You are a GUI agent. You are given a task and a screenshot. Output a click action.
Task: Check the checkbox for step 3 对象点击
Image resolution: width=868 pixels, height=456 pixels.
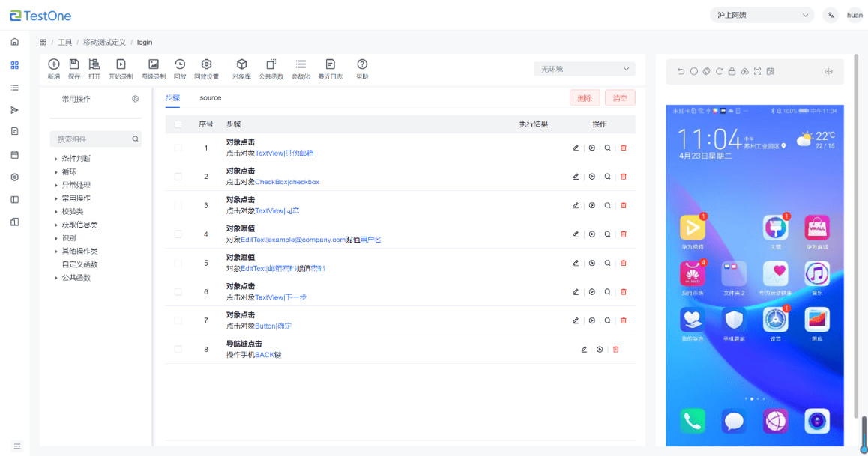click(177, 204)
